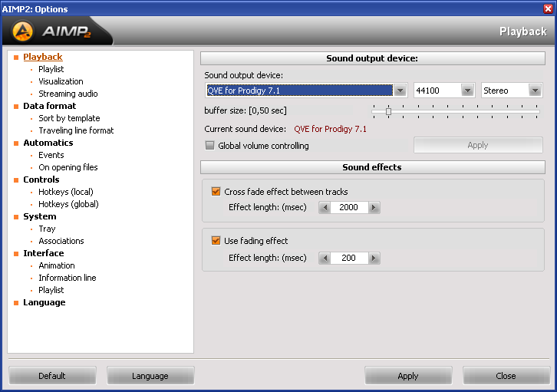The width and height of the screenshot is (557, 392).
Task: Open the sound output device dropdown
Action: (x=400, y=91)
